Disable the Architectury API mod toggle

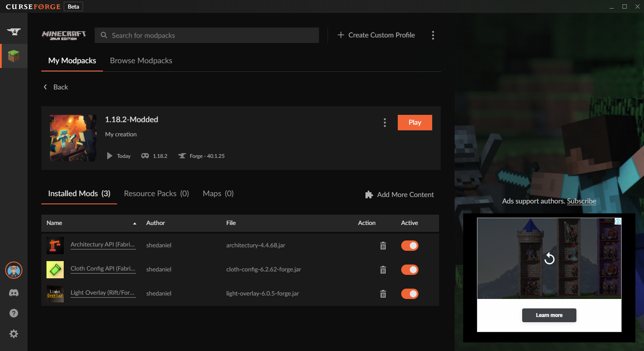(x=409, y=246)
